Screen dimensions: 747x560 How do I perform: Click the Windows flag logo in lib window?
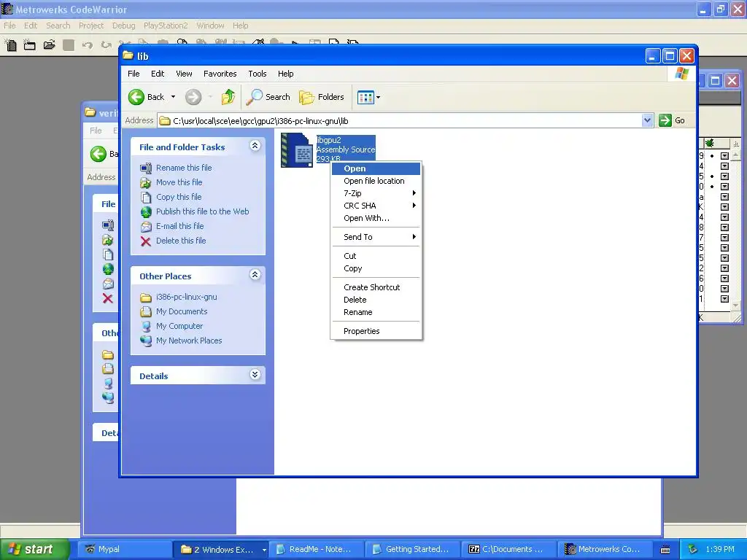(682, 74)
